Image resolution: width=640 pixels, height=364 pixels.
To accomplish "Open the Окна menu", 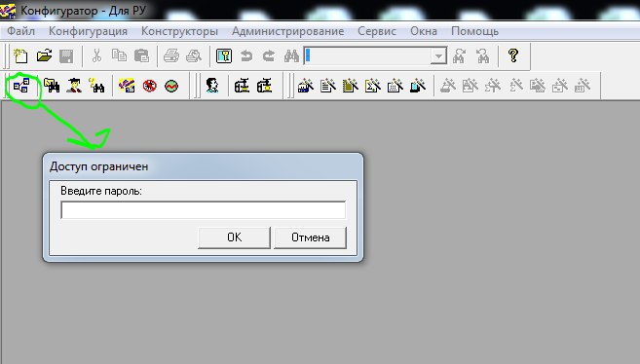I will pos(424,31).
